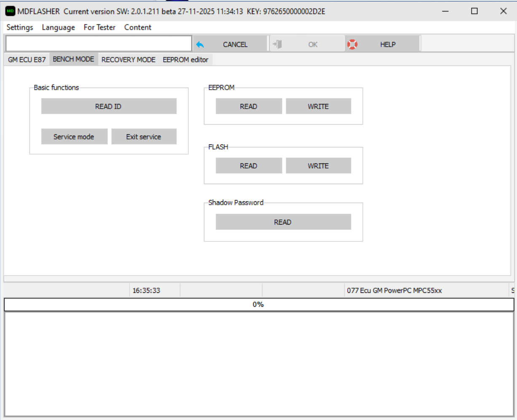Open the Settings menu
Image resolution: width=517 pixels, height=420 pixels.
pyautogui.click(x=20, y=27)
